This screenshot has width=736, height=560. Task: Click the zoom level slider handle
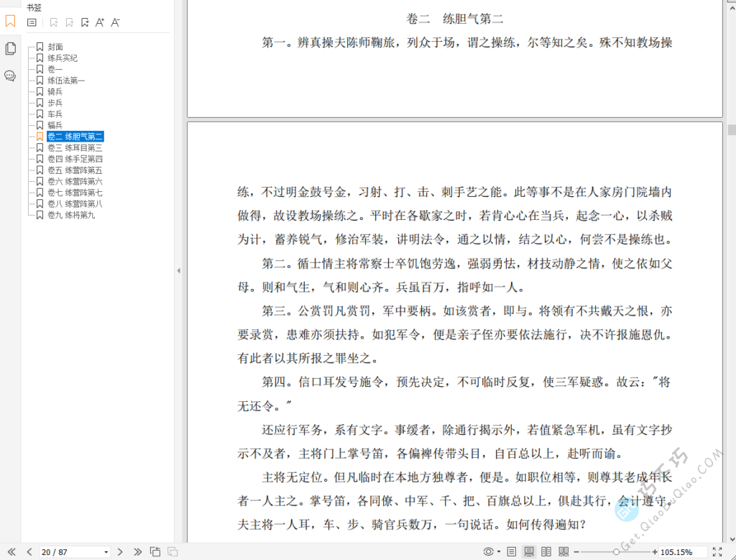pyautogui.click(x=616, y=551)
